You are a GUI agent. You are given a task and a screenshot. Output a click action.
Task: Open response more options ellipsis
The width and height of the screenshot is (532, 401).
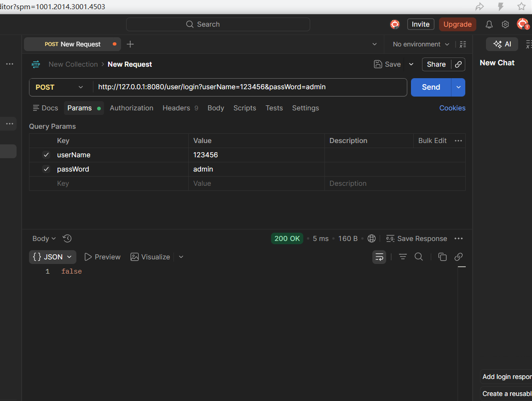[458, 239]
